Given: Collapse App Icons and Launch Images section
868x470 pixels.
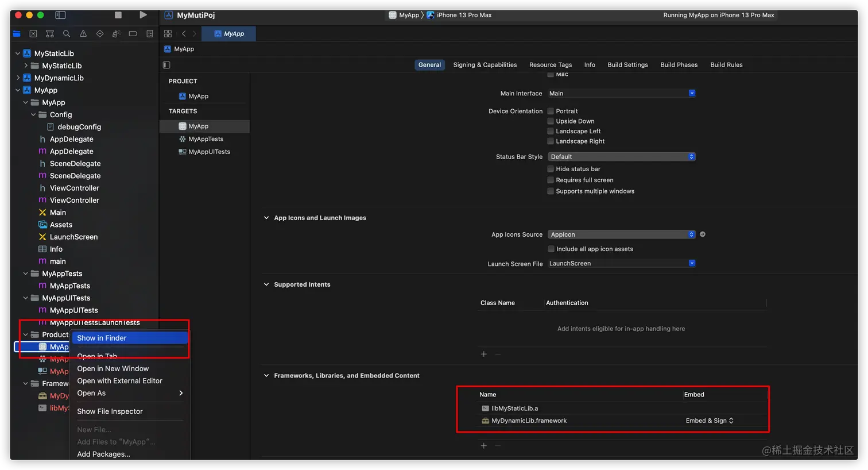Looking at the screenshot, I should pos(266,218).
